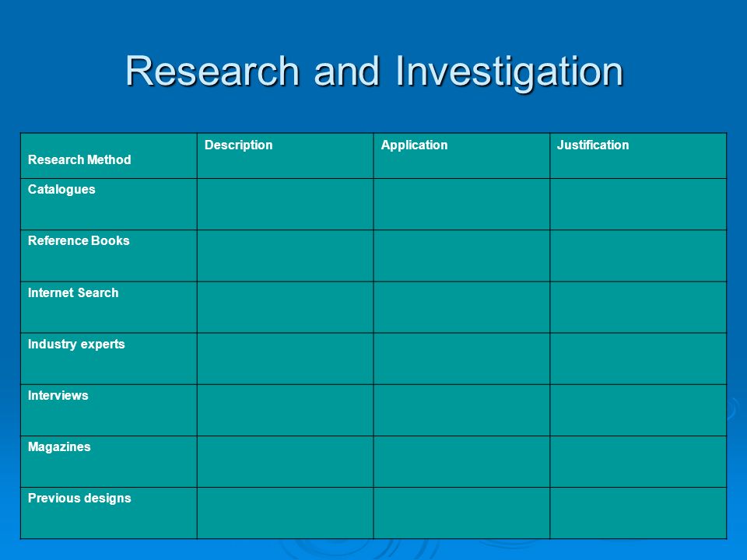Select the 'Description' column header
747x560 pixels.
tap(286, 156)
